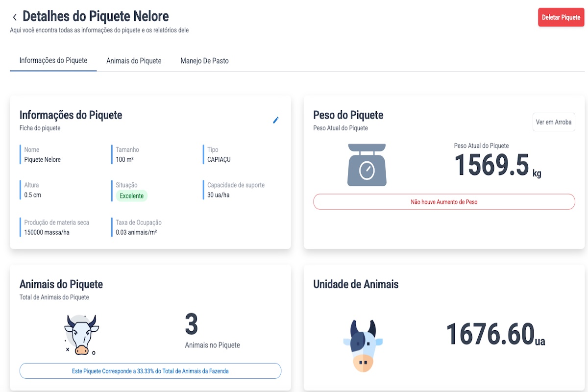
Task: Click the angry bull head icon
Action: [x=81, y=335]
